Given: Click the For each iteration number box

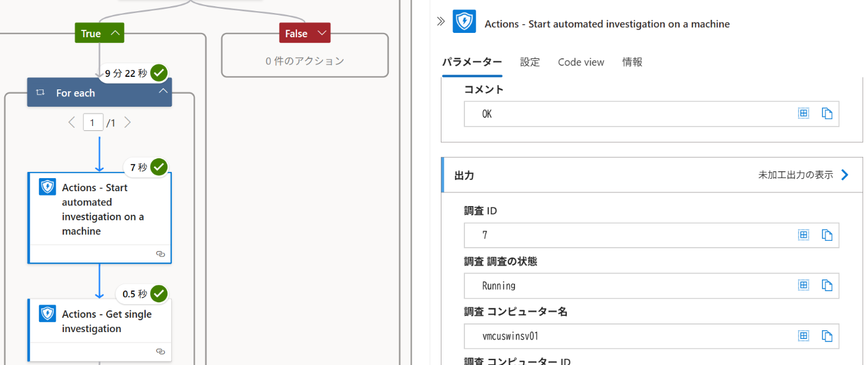Looking at the screenshot, I should pos(92,122).
